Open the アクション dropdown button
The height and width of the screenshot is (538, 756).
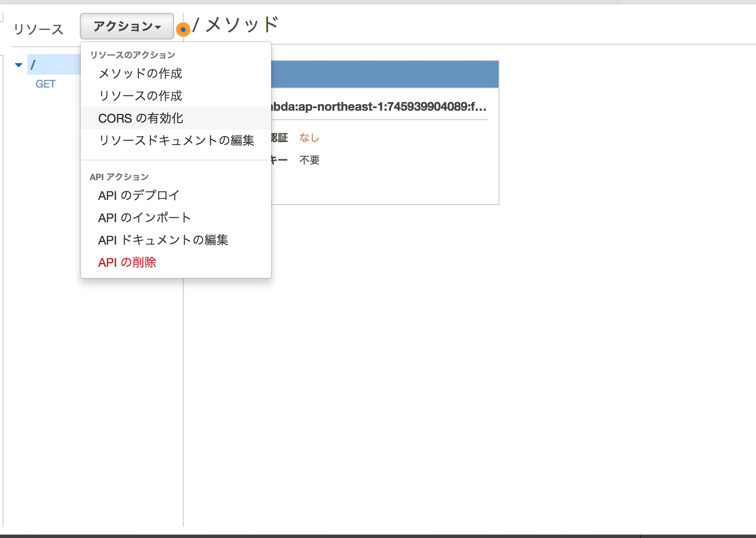coord(127,26)
